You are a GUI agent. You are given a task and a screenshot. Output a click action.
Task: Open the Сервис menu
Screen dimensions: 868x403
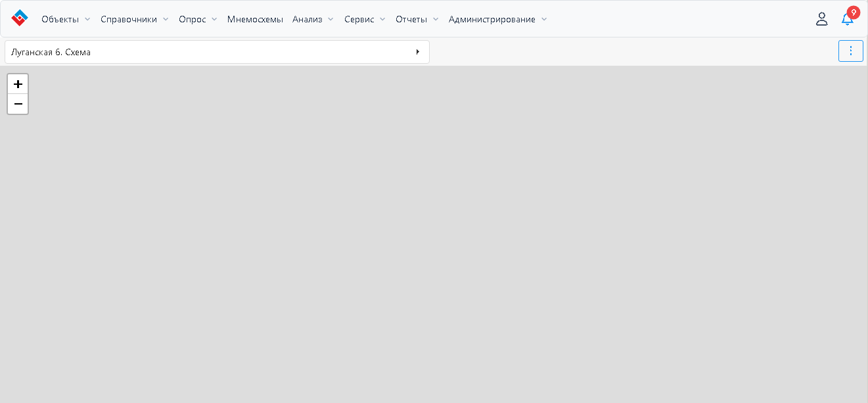(x=365, y=19)
